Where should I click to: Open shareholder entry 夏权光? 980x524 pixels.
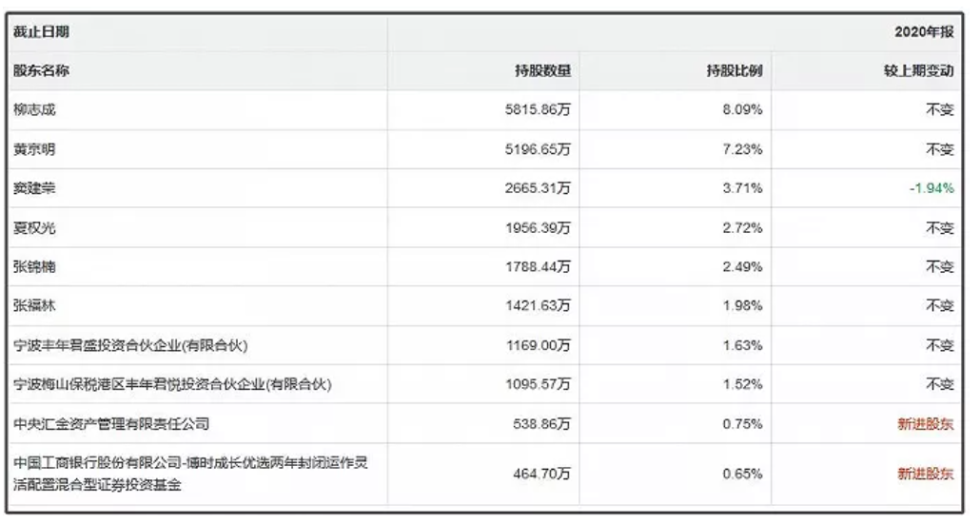click(x=34, y=228)
